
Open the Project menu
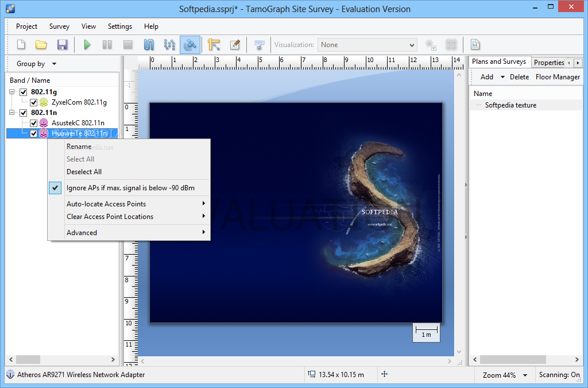point(26,26)
